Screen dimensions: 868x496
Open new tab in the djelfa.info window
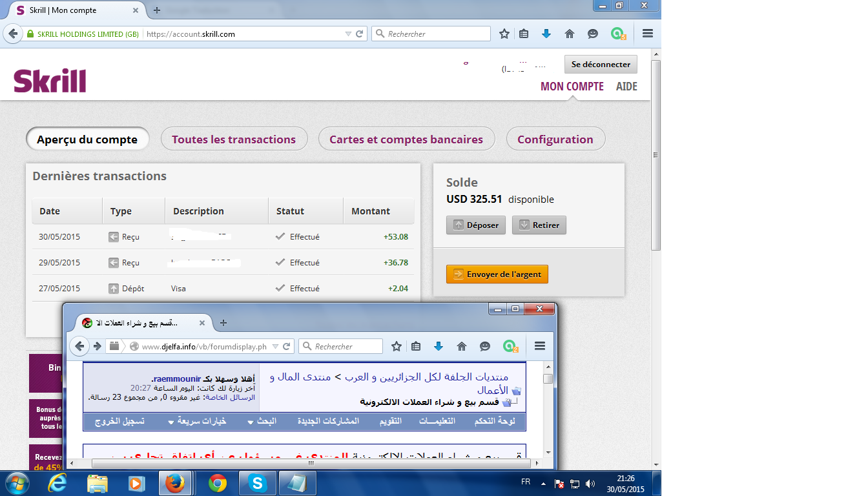click(223, 323)
